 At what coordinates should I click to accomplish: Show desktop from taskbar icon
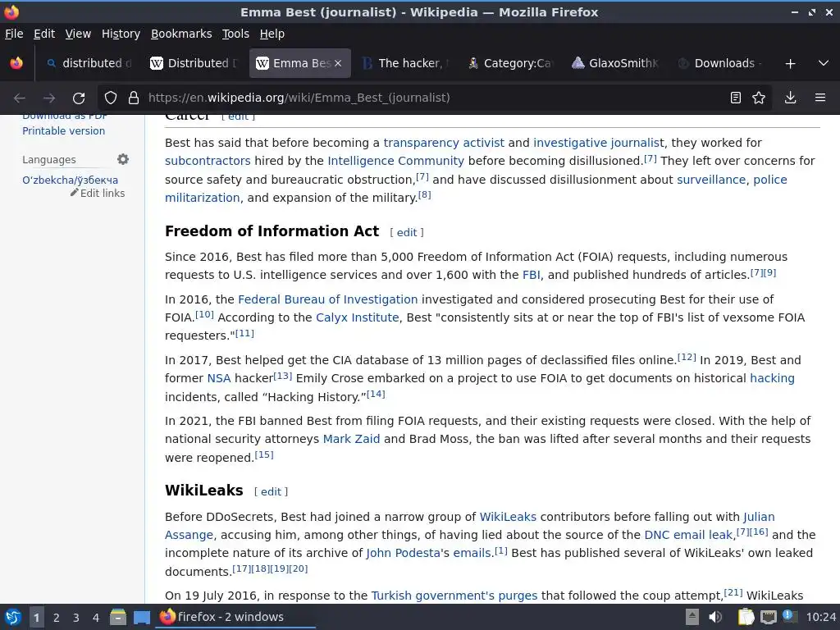pos(141,617)
